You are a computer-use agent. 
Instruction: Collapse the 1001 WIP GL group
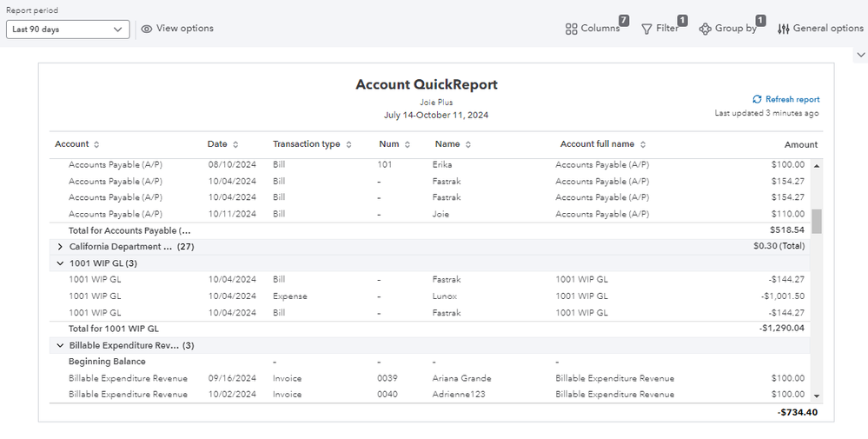click(60, 263)
